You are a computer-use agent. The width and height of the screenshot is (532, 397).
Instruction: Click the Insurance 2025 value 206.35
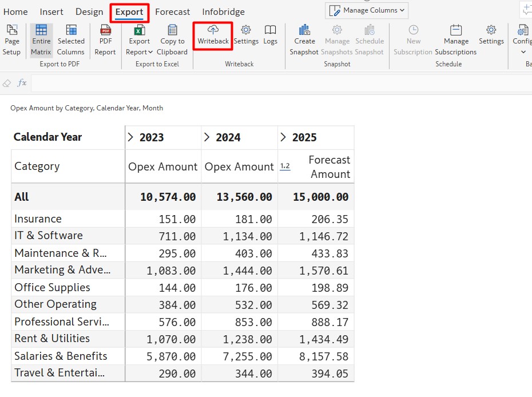(330, 219)
